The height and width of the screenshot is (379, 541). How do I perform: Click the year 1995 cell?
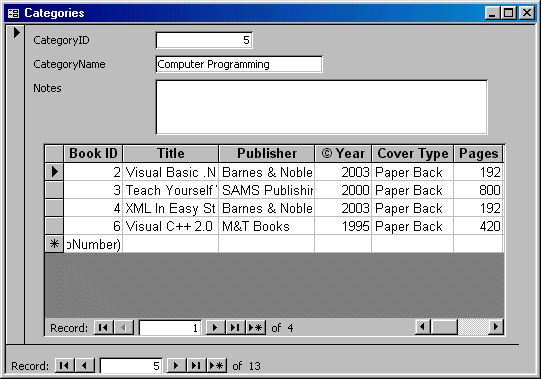(343, 226)
